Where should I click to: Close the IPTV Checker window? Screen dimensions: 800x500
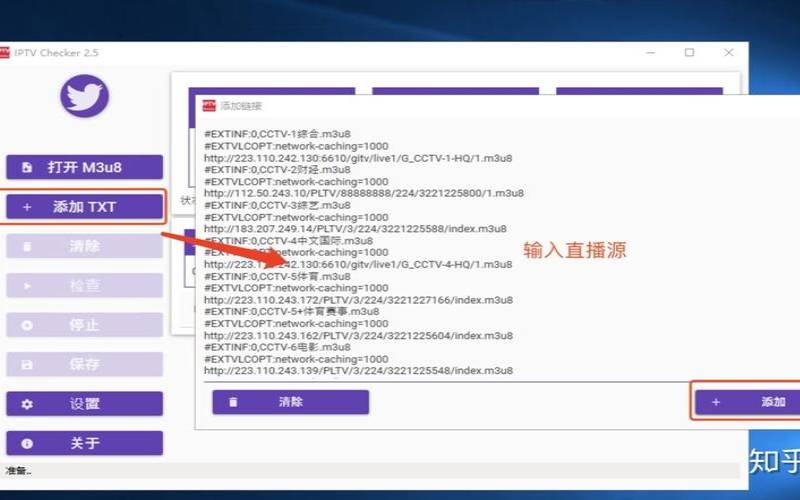[x=729, y=53]
